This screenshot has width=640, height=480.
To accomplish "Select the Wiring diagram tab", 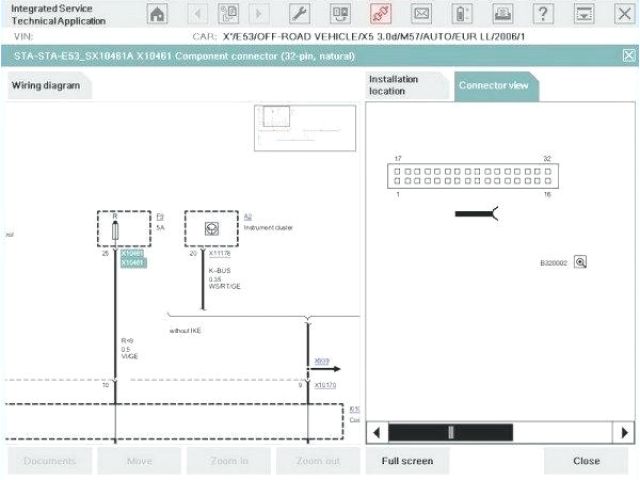I will click(46, 86).
